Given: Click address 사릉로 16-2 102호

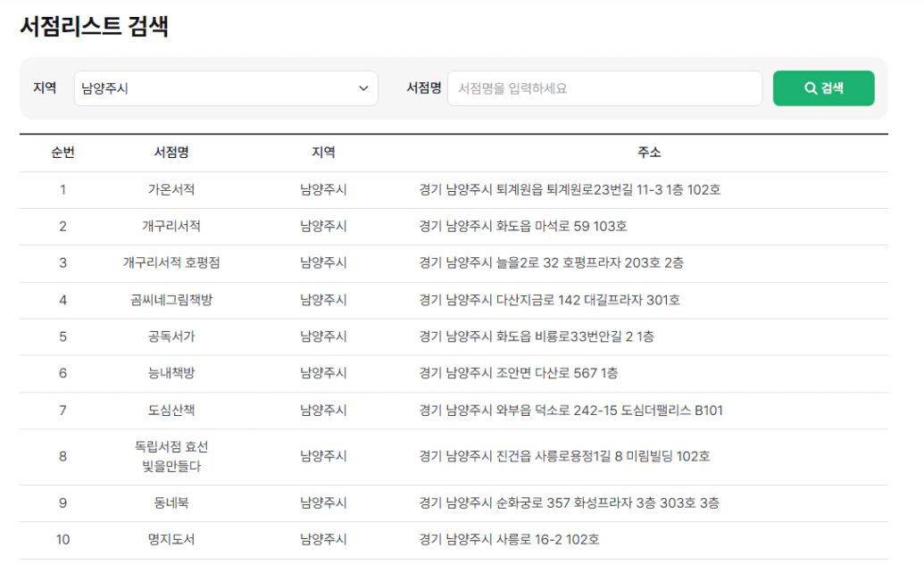Looking at the screenshot, I should pos(547,539).
